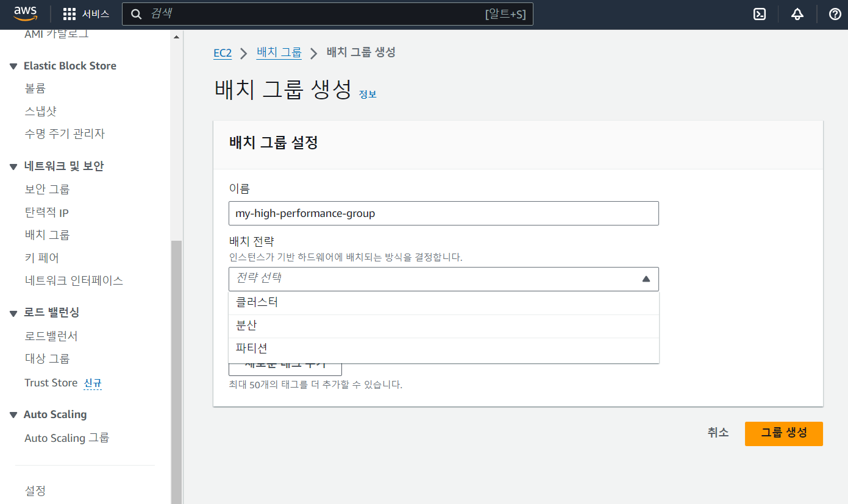
Task: Open 설정 in the sidebar
Action: point(35,491)
